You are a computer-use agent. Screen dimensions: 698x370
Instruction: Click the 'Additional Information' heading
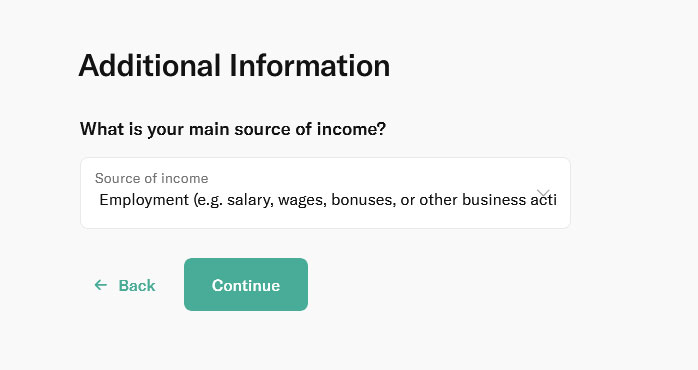click(234, 65)
